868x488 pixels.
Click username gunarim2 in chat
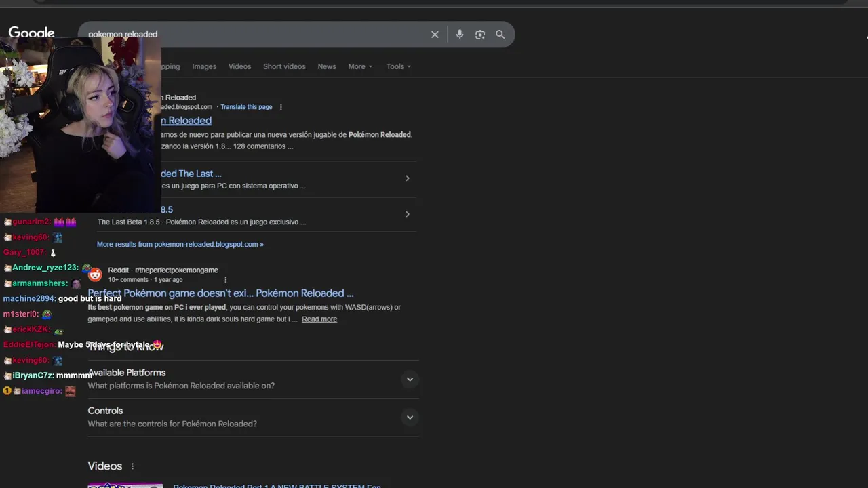(31, 222)
